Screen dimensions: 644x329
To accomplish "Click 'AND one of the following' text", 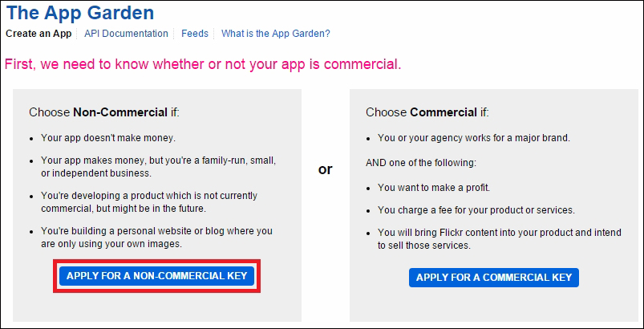I will [421, 164].
